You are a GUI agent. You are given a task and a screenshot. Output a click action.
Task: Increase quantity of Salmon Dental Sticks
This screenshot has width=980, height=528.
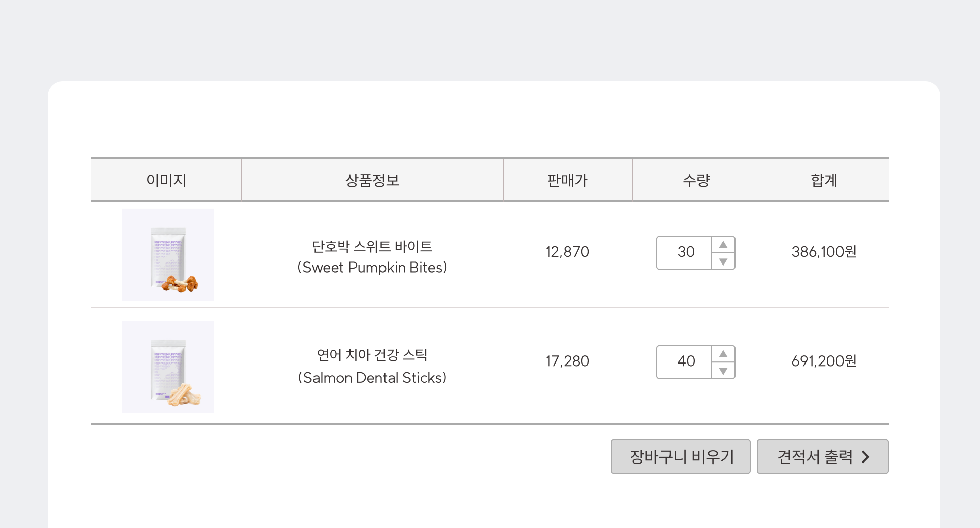pyautogui.click(x=723, y=354)
